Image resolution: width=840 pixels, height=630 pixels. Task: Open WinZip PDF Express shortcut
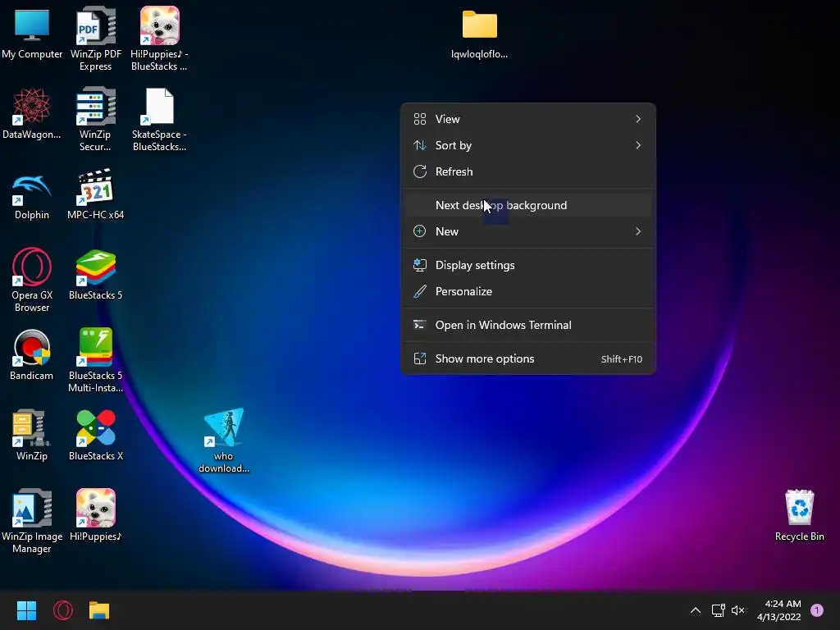[x=95, y=39]
